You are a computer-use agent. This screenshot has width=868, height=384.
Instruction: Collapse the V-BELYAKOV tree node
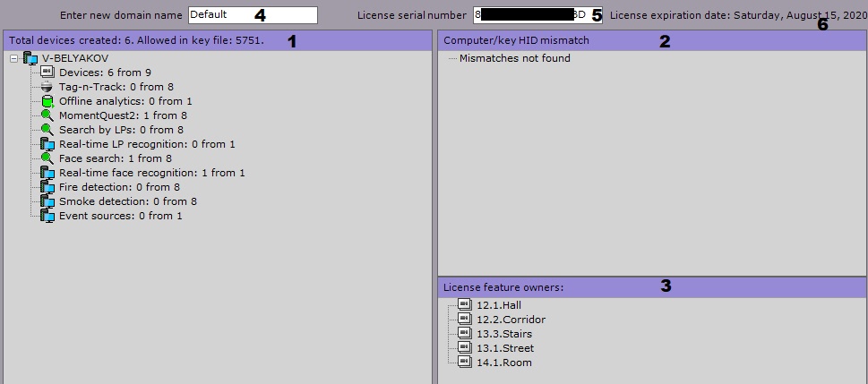click(12, 58)
